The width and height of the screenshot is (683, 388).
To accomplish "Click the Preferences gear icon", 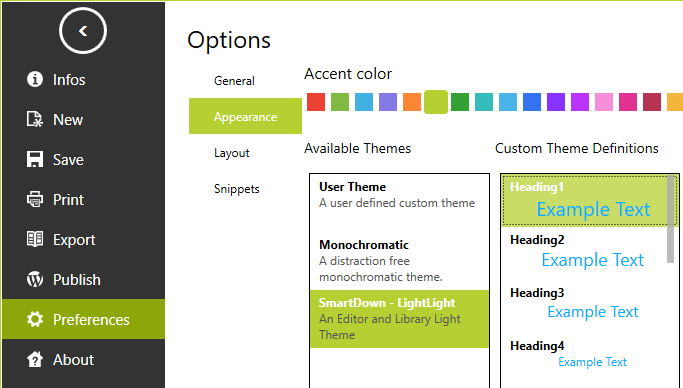I will tap(35, 320).
